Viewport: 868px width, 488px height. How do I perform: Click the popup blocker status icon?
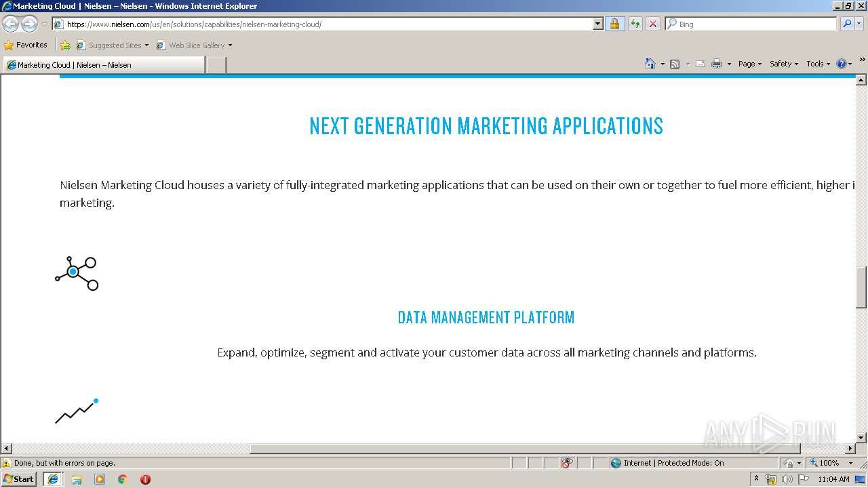(567, 463)
